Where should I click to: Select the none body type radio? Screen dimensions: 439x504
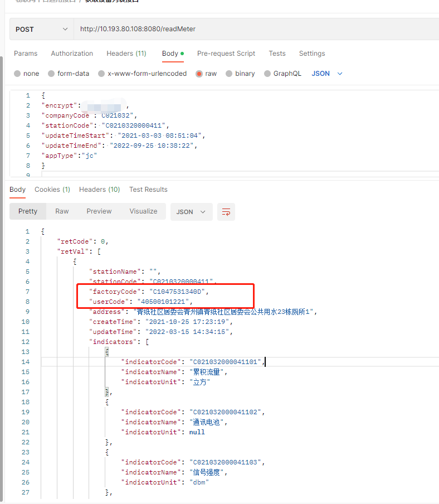[x=17, y=74]
